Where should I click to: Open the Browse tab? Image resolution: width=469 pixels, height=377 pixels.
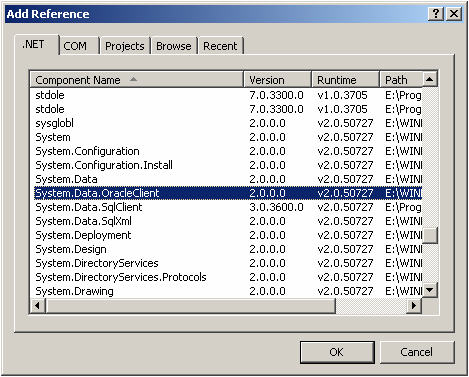[x=174, y=46]
